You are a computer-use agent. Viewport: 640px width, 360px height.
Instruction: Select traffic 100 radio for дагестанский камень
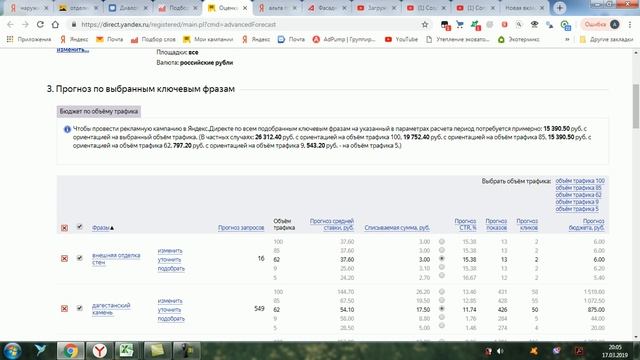point(442,292)
